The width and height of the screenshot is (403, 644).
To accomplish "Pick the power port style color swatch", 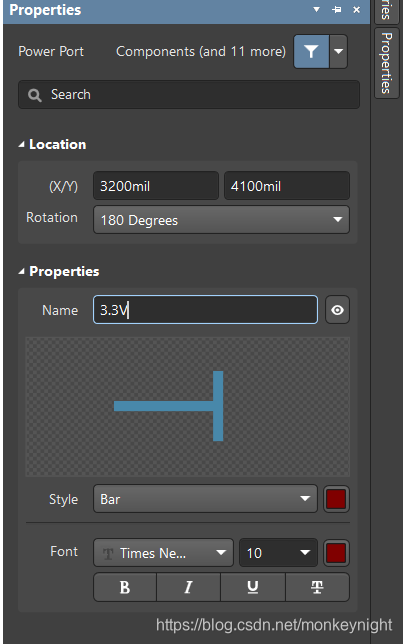I will pyautogui.click(x=336, y=499).
